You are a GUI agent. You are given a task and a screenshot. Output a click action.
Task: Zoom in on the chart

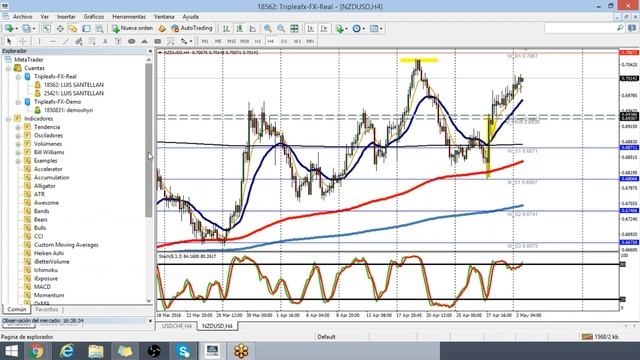[x=268, y=29]
